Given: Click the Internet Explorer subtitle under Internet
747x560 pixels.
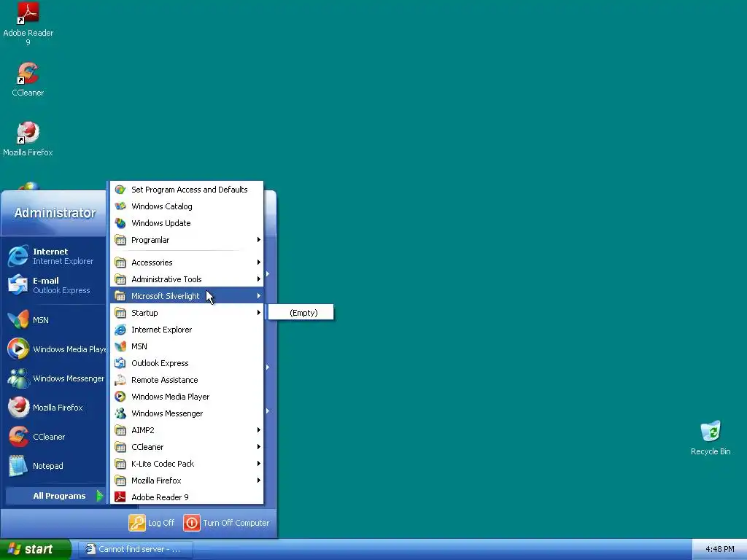Looking at the screenshot, I should [x=63, y=261].
